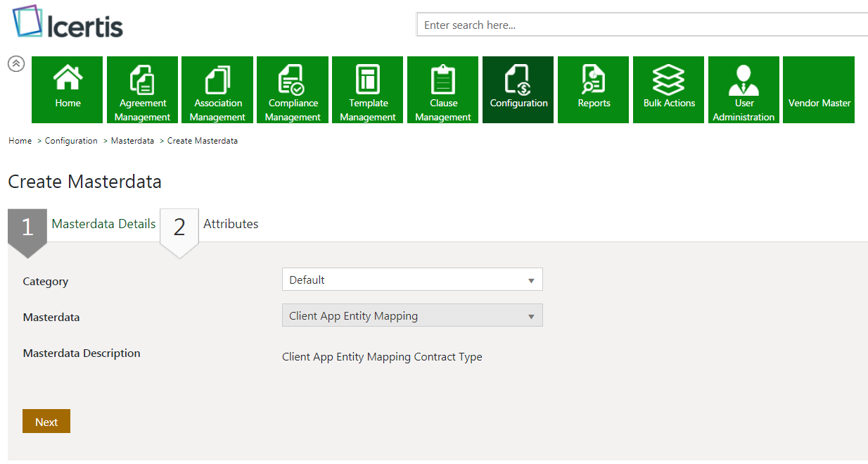Collapse the navigation bar with chevron button

(16, 64)
